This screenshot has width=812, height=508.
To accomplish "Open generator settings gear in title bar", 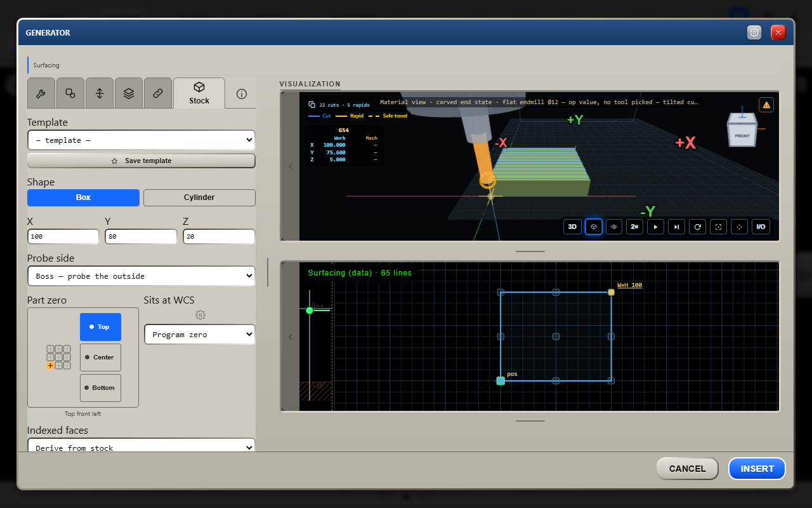I will [754, 32].
